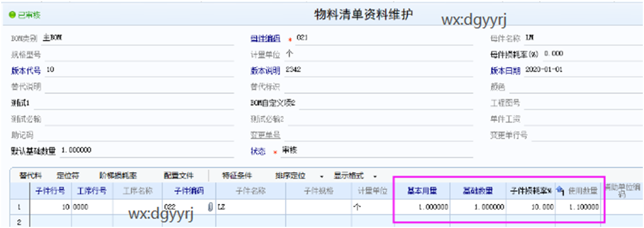This screenshot has height=228, width=644.
Task: Click the 使用数量 cell showing 1.100000
Action: click(578, 207)
